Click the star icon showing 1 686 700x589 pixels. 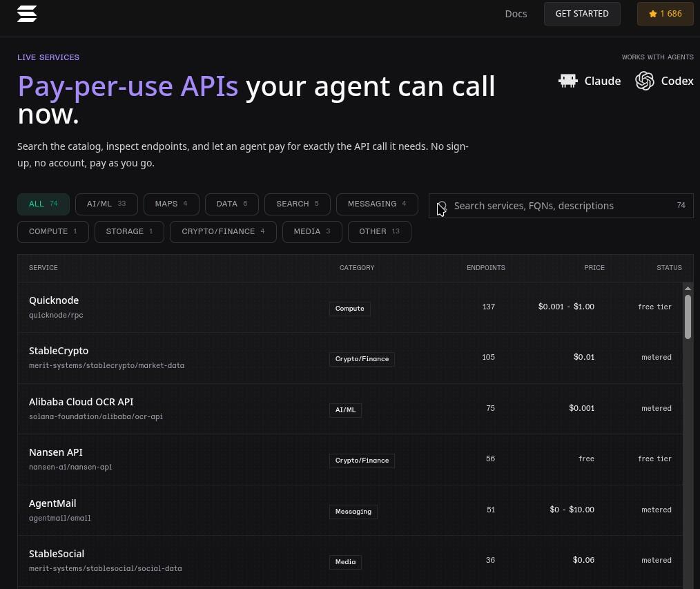tap(652, 14)
